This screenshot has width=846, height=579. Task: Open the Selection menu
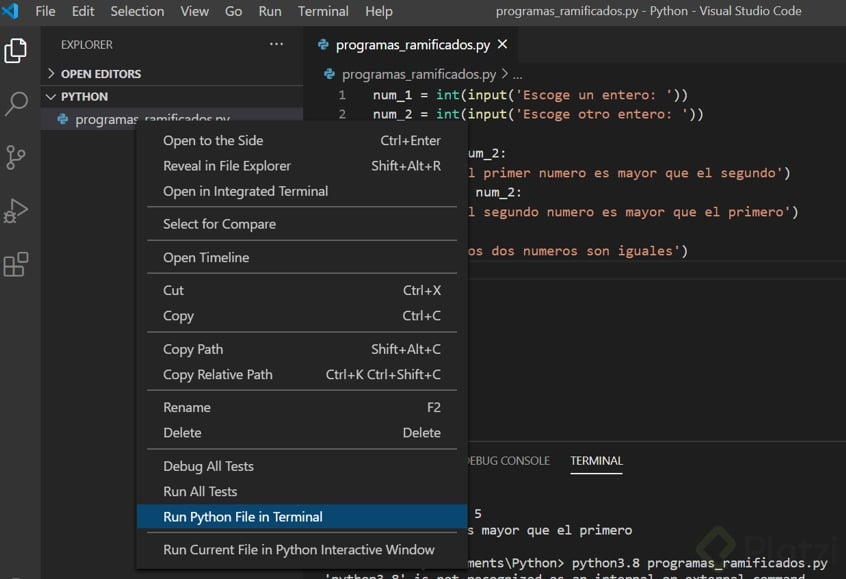pos(137,11)
